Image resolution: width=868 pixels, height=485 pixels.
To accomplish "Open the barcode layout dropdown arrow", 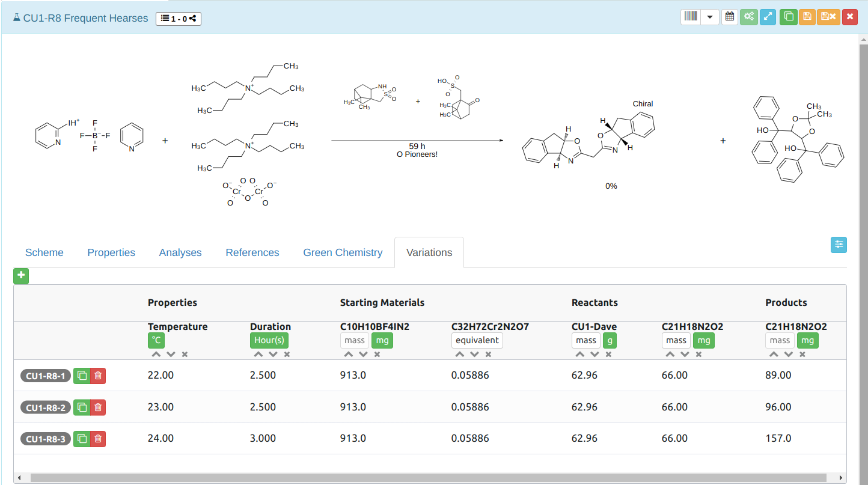I will (x=710, y=17).
